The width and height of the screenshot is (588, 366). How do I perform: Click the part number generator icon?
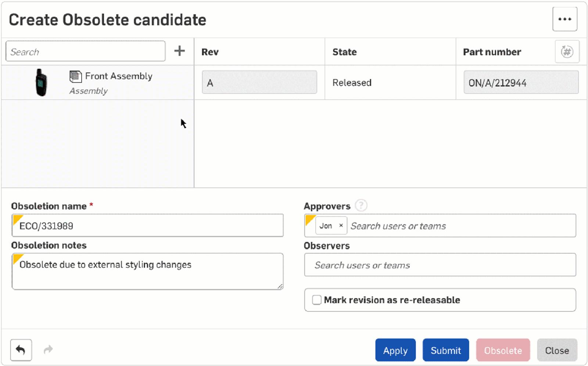(x=567, y=52)
